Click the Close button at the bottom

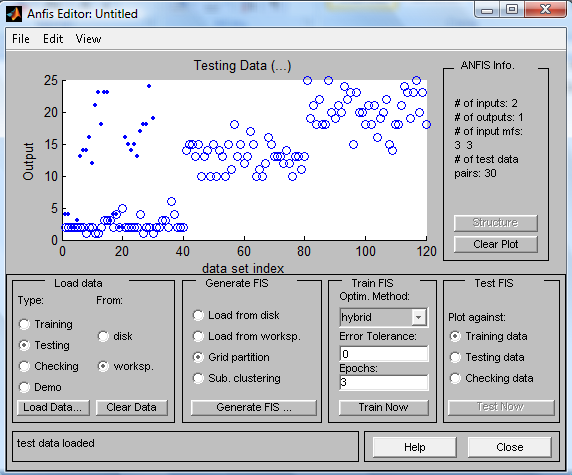(510, 447)
